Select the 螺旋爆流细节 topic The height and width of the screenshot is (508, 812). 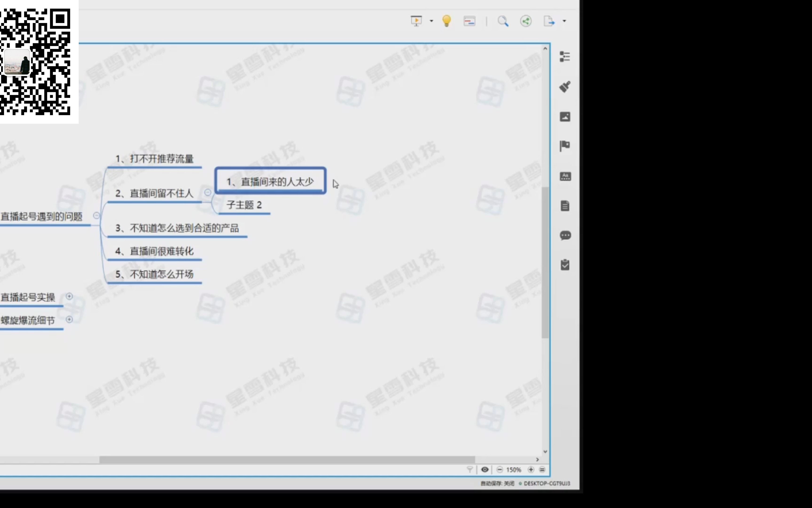(28, 321)
